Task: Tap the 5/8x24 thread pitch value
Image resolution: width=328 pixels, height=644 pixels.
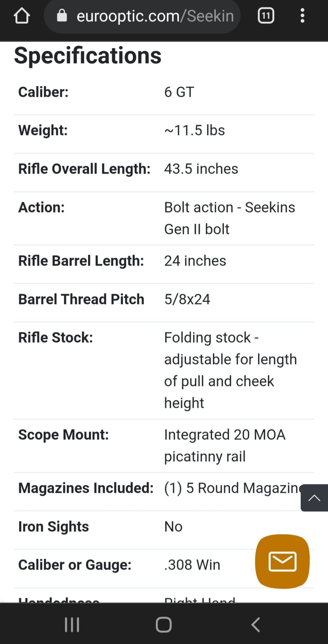Action: click(x=187, y=299)
